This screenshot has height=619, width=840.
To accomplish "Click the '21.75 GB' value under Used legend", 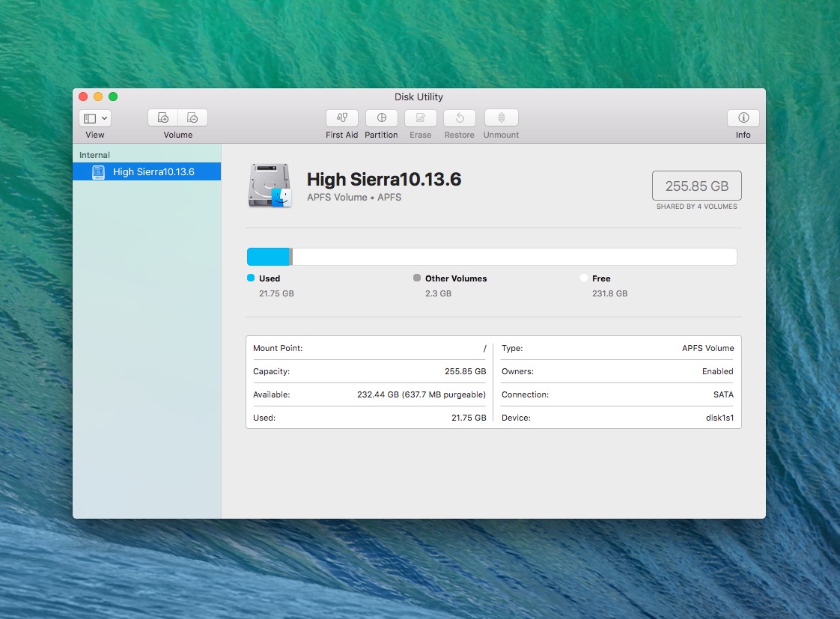I will pos(276,293).
